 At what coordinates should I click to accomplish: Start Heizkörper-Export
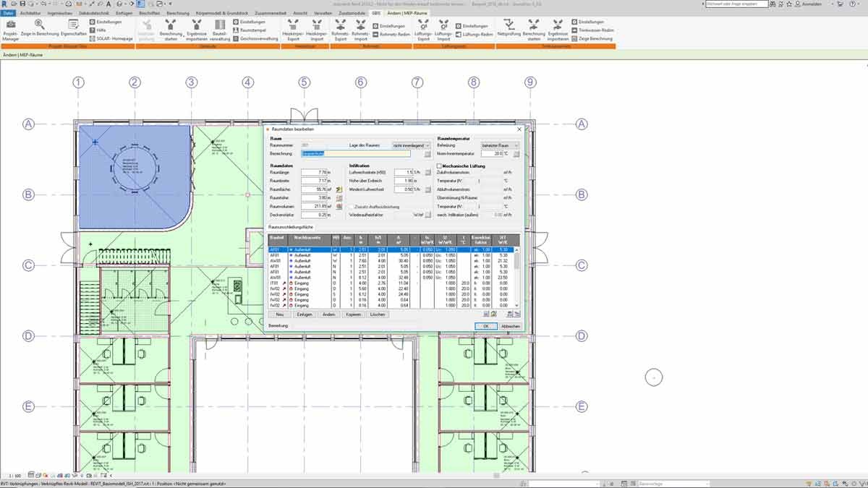pyautogui.click(x=292, y=29)
